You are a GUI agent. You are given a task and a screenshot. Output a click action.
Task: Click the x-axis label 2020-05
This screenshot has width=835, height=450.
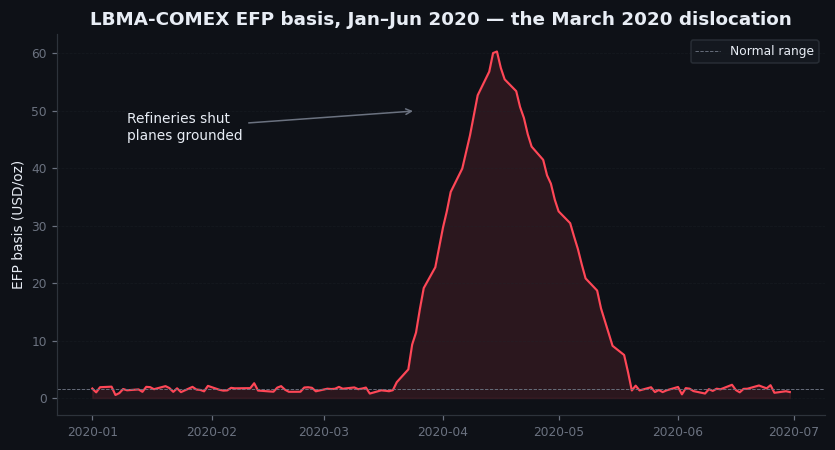[x=559, y=431]
